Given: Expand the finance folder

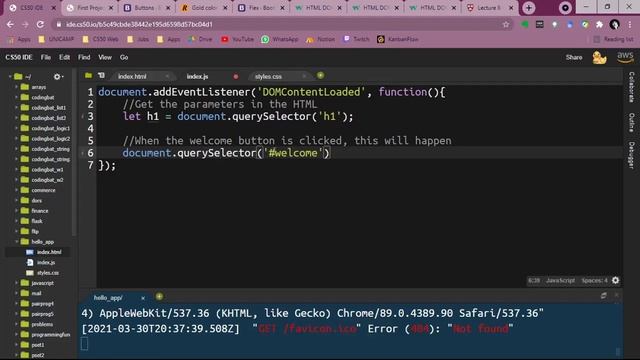Looking at the screenshot, I should click(17, 211).
